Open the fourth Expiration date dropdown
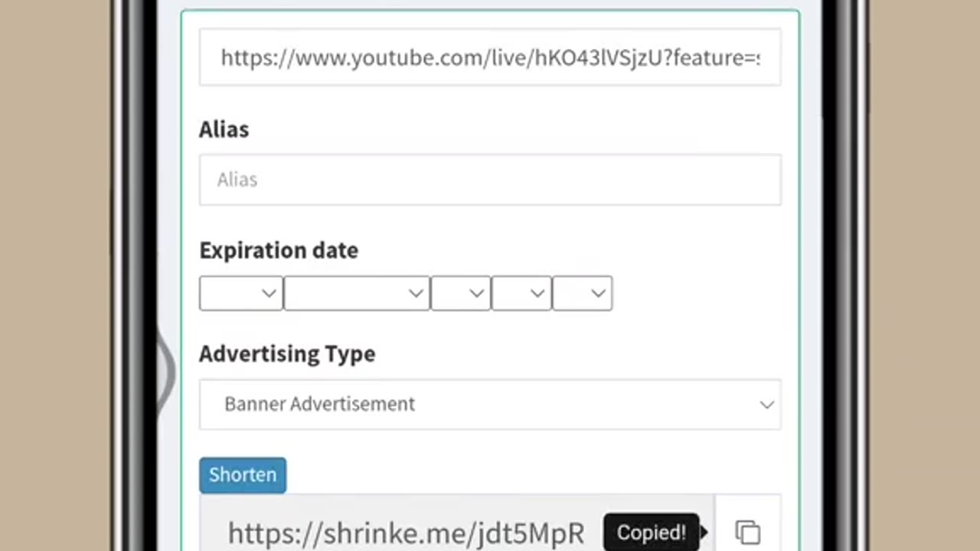The width and height of the screenshot is (980, 551). (521, 293)
